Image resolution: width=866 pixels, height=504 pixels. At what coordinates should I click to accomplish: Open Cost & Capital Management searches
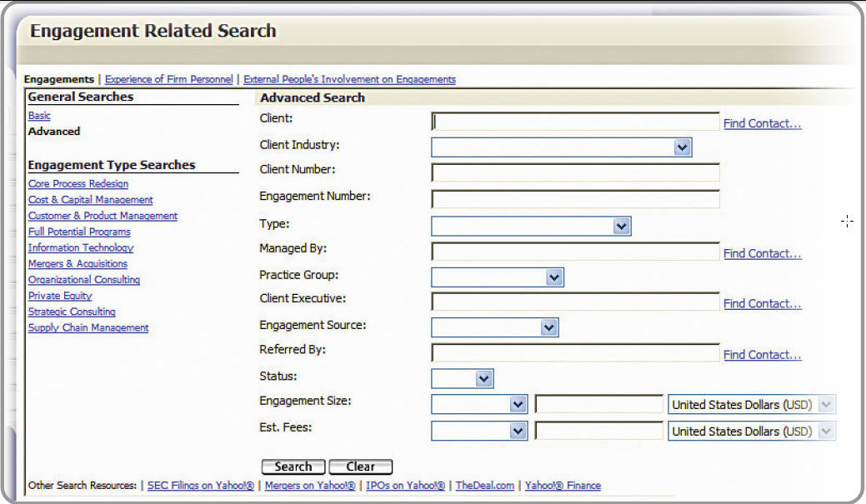point(91,200)
